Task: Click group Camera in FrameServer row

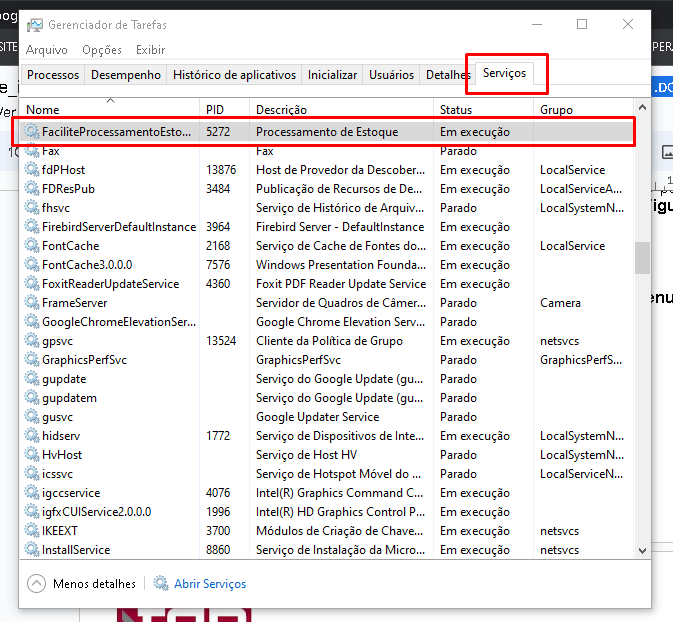Action: (x=560, y=303)
